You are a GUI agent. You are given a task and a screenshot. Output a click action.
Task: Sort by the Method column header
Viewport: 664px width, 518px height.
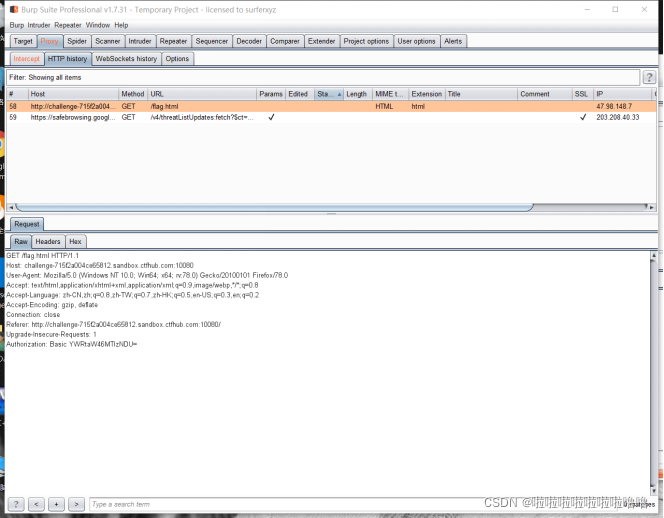(133, 94)
